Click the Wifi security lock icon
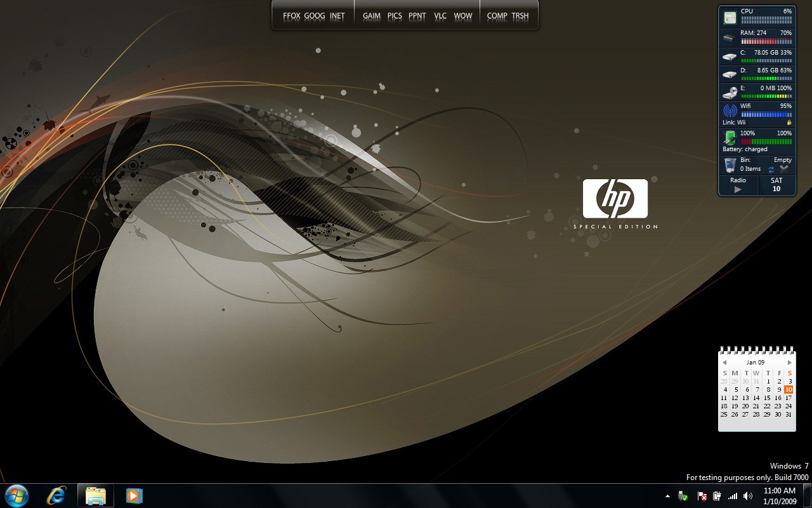Image resolution: width=812 pixels, height=508 pixels. 789,122
